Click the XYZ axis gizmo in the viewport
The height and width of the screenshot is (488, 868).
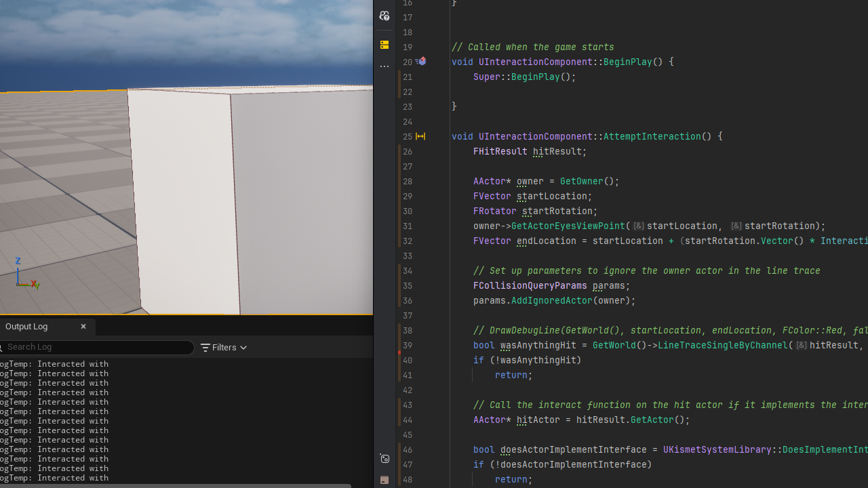tap(26, 277)
